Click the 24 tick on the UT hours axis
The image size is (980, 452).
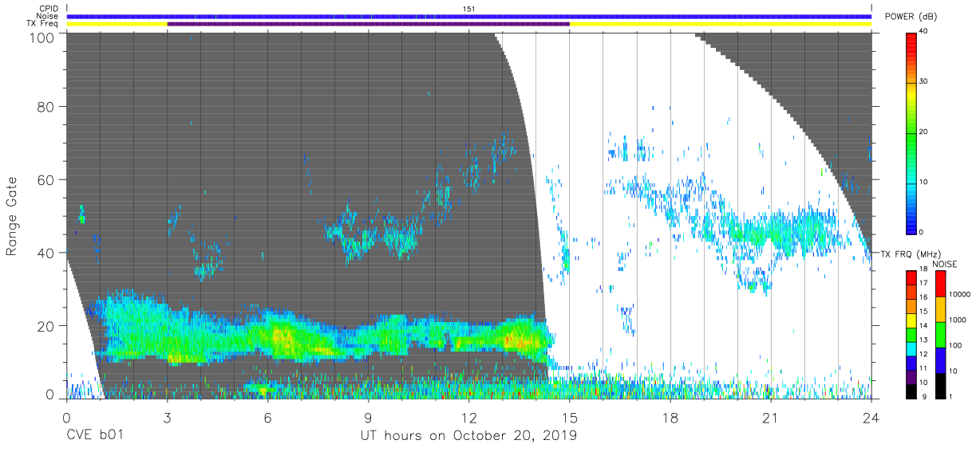[x=871, y=416]
